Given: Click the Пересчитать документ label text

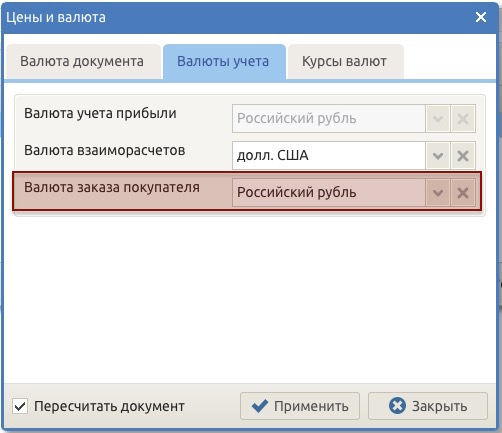Looking at the screenshot, I should [109, 406].
